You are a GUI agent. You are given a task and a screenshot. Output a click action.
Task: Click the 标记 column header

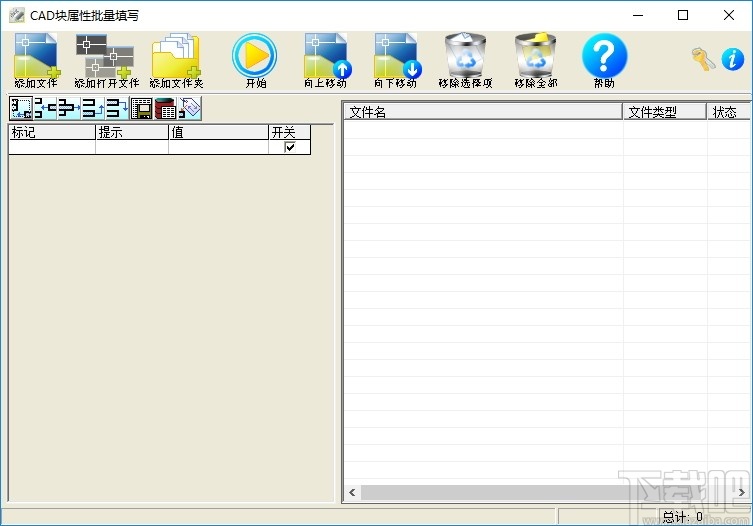click(x=52, y=132)
